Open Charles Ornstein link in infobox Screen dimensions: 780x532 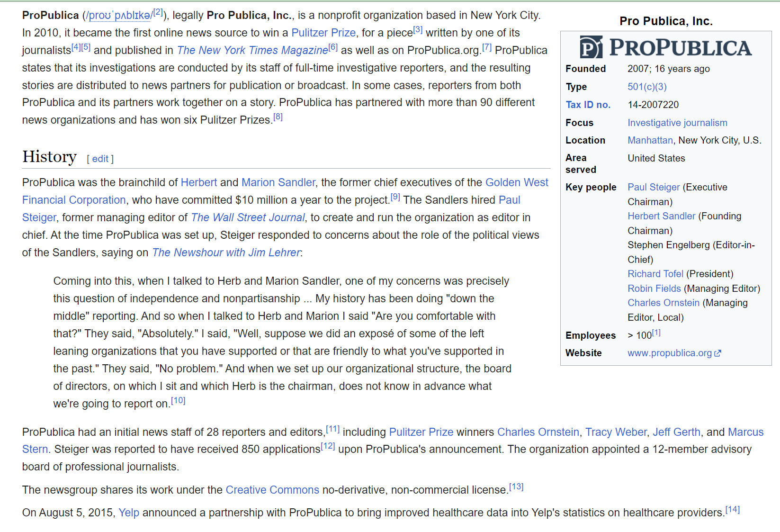pos(663,303)
